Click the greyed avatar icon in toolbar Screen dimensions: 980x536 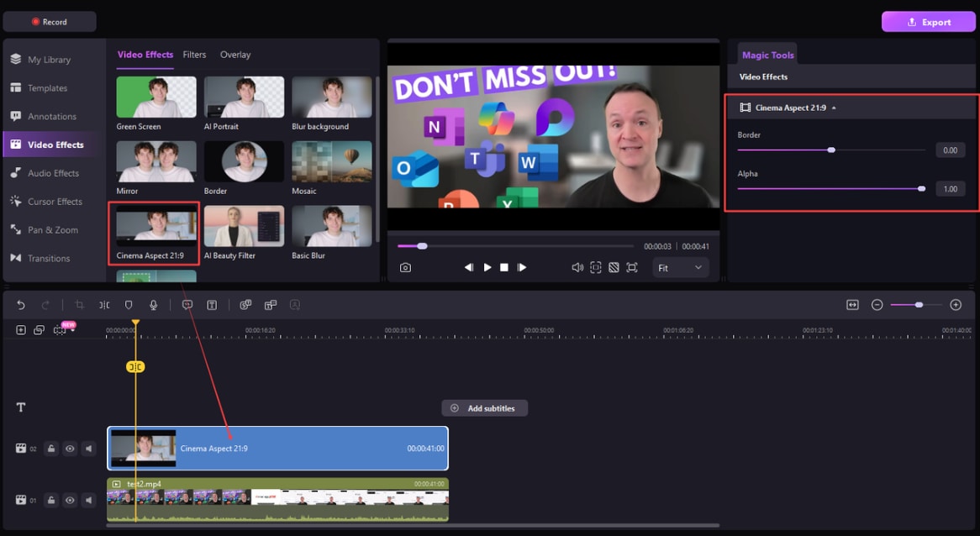click(x=295, y=305)
